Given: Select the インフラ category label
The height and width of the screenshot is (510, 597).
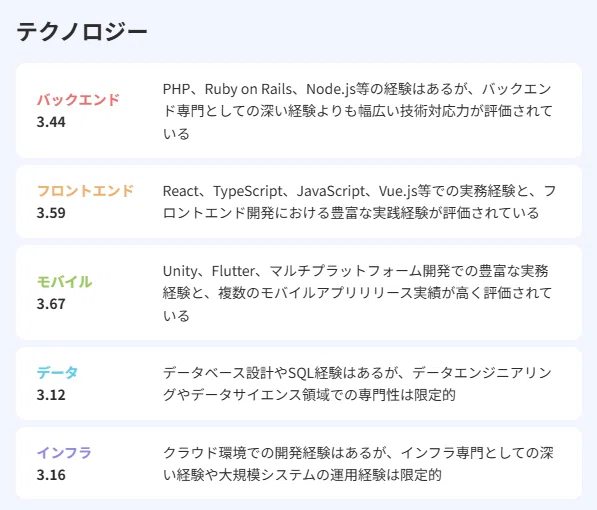Looking at the screenshot, I should coord(64,452).
